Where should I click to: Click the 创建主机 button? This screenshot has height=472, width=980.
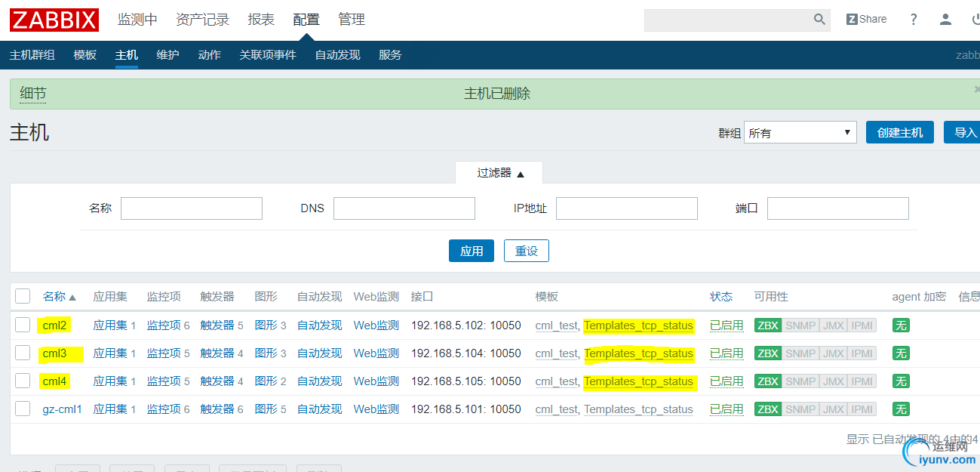coord(899,131)
